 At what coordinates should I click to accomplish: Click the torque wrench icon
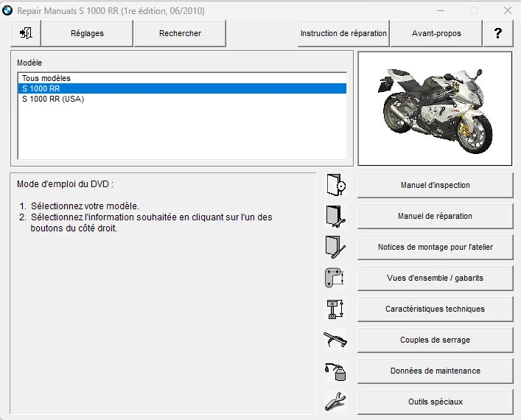tap(335, 340)
